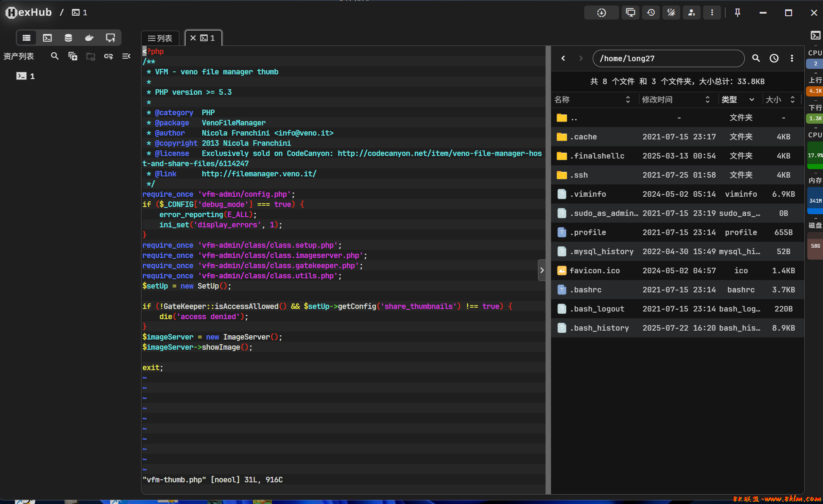Search files in the file browser
This screenshot has height=504, width=823.
point(756,58)
